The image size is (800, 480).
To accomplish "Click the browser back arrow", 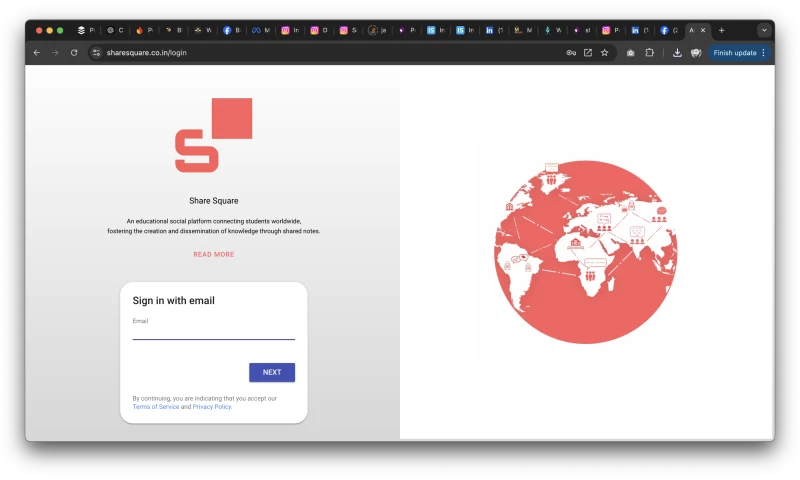I will pos(37,52).
